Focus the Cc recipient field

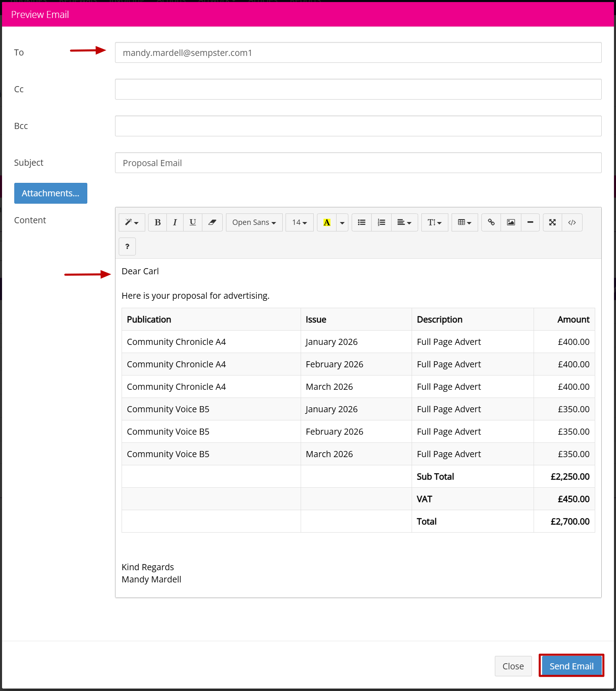(x=358, y=89)
